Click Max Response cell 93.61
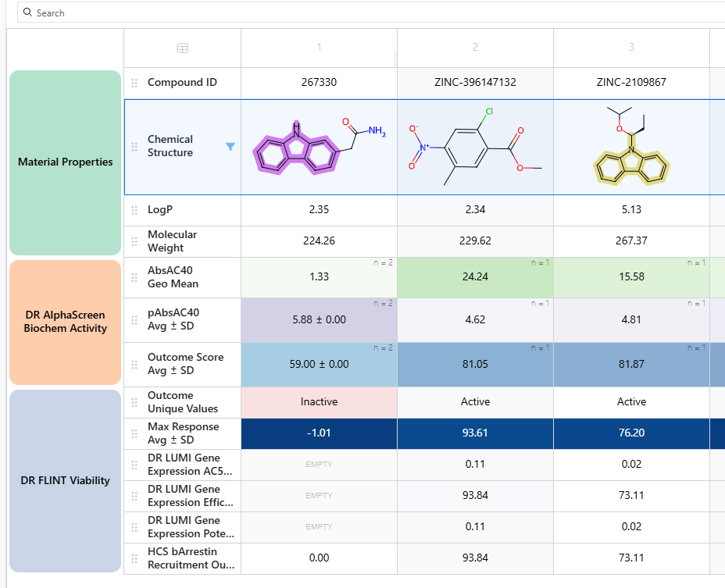The image size is (725, 588). click(475, 433)
